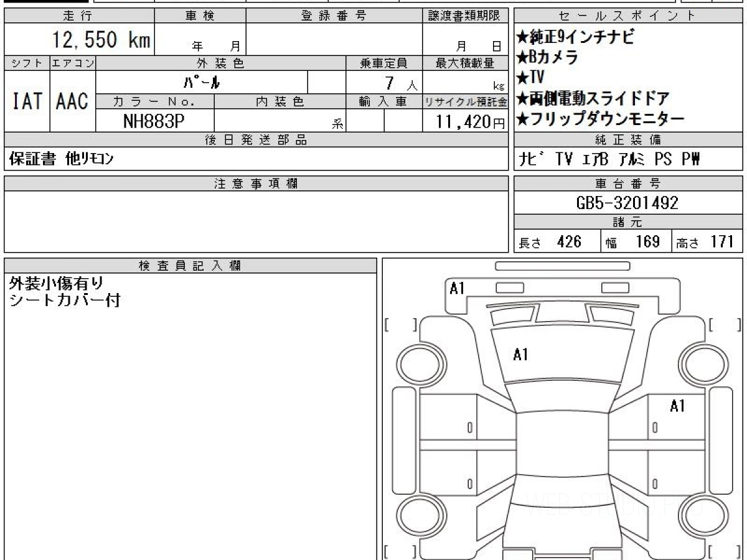747x560 pixels.
Task: Select the 乗車定員 header
Action: 384,63
